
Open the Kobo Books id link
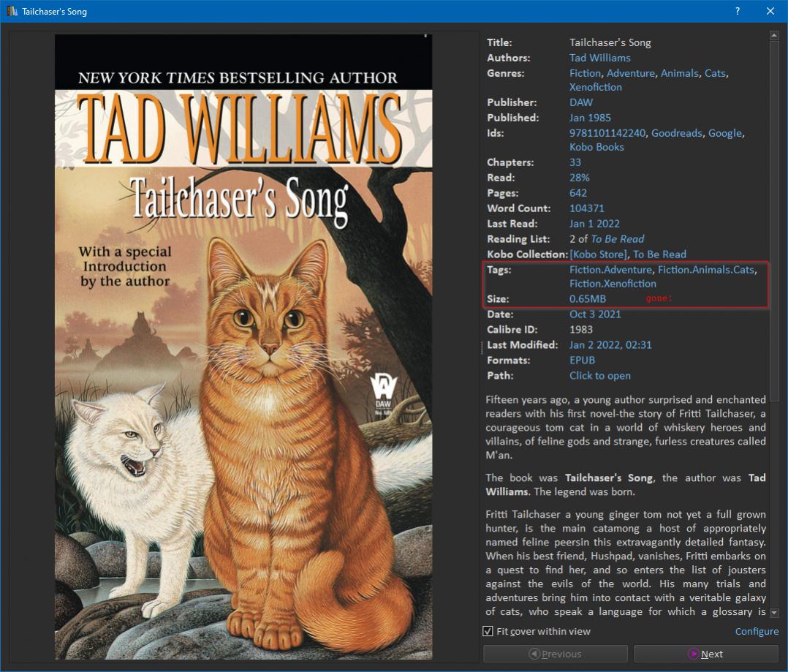coord(596,147)
